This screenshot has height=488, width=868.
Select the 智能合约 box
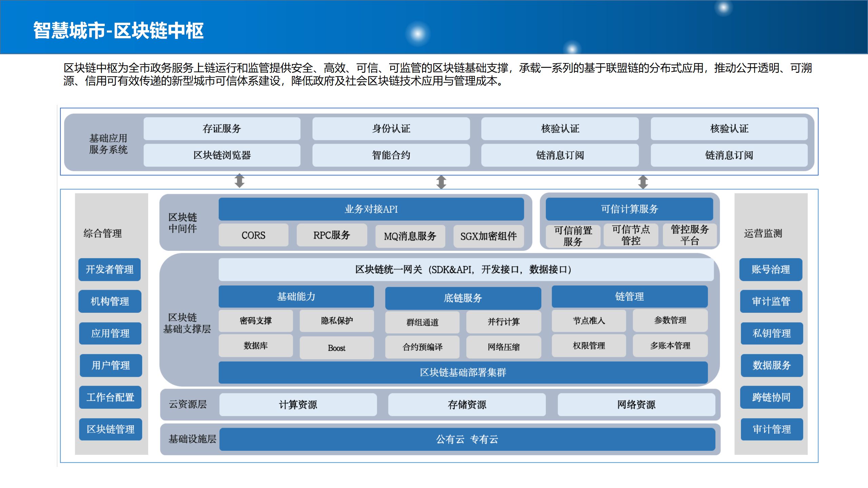coord(391,155)
